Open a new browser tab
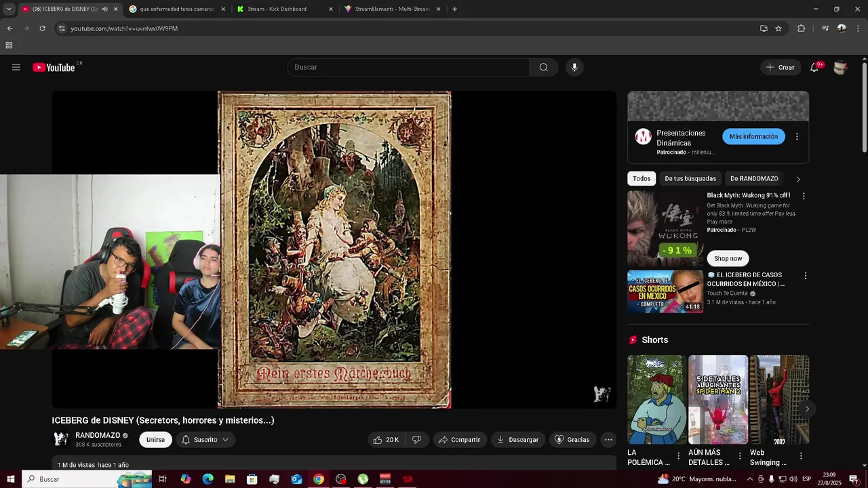 point(454,9)
